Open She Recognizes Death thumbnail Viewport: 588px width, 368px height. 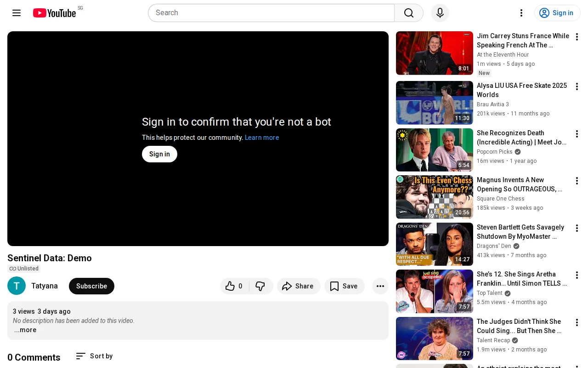(435, 150)
